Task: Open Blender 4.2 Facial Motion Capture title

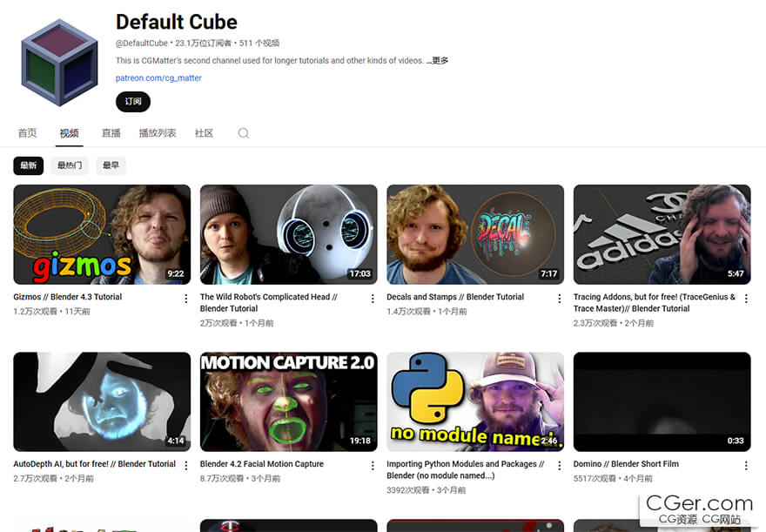Action: (x=262, y=463)
